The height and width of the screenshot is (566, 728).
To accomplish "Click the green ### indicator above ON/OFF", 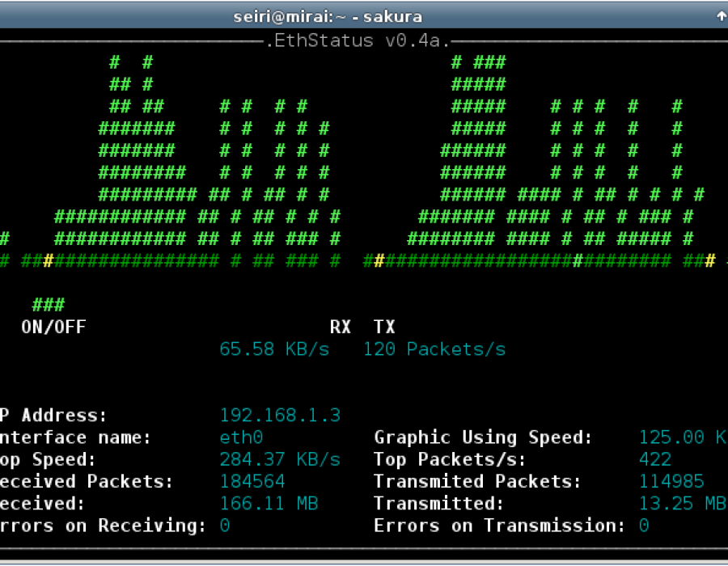I will (x=49, y=305).
